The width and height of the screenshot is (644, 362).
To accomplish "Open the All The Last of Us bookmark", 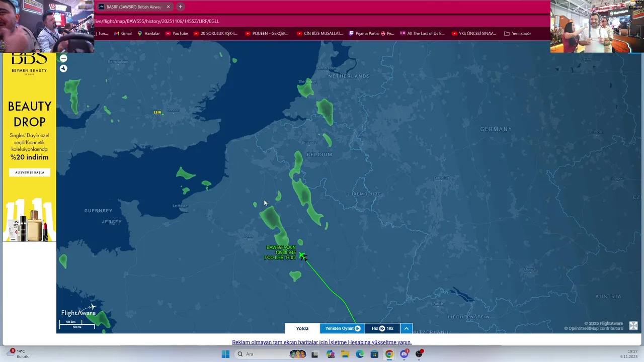I will click(423, 34).
